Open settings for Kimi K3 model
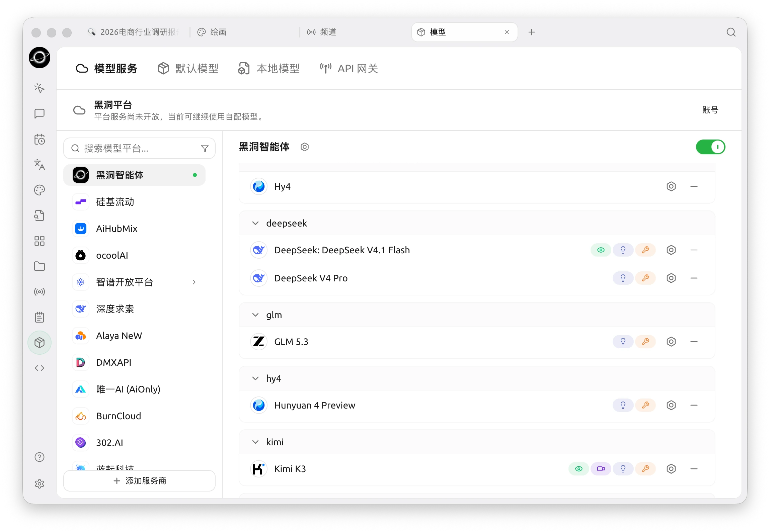This screenshot has width=770, height=532. pos(671,469)
